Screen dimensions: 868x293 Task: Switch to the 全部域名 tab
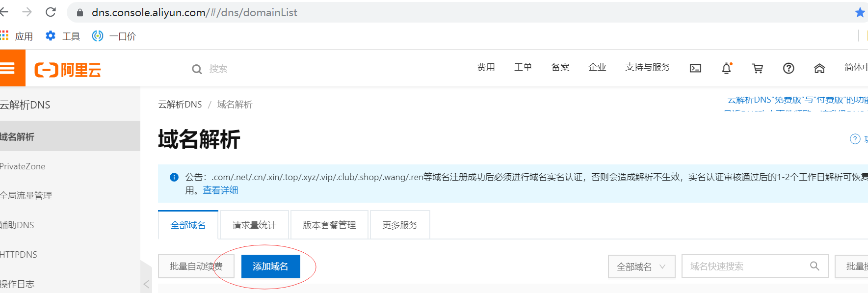(188, 225)
